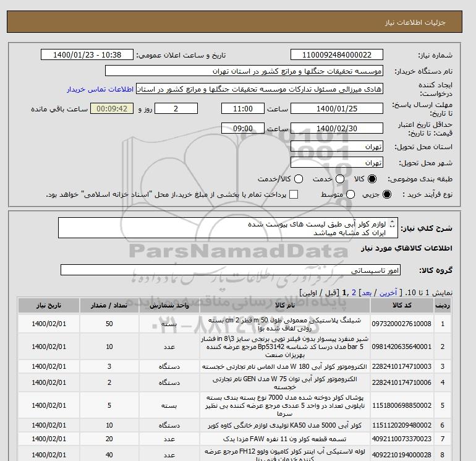
Task: Go to بعد page link
Action: (x=367, y=293)
